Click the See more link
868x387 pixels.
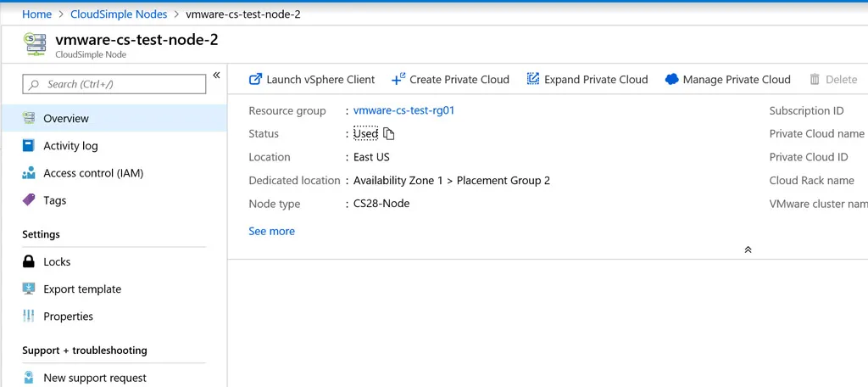[x=271, y=231]
